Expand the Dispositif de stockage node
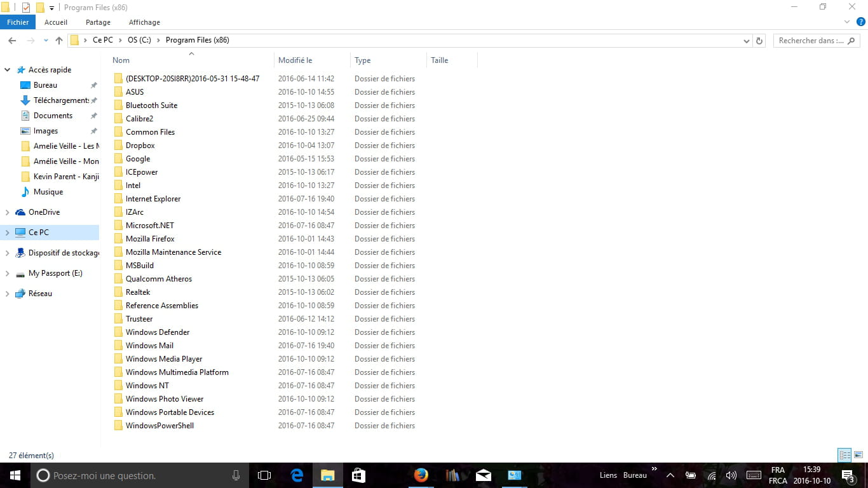The image size is (868, 488). click(x=7, y=253)
